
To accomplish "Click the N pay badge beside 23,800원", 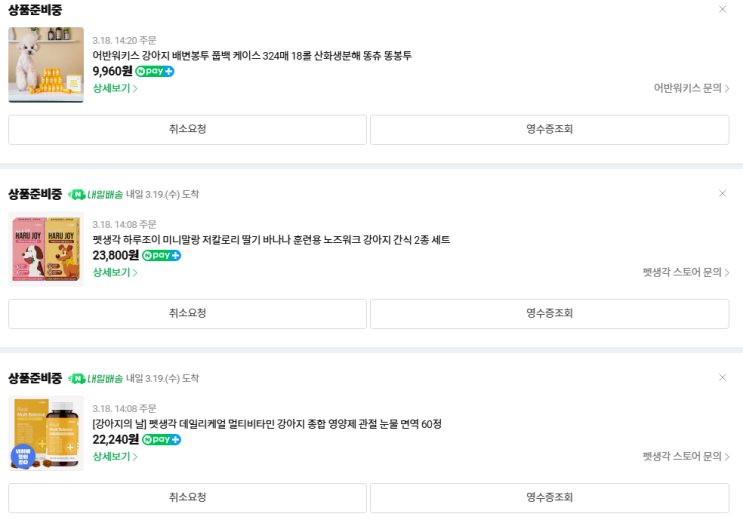I will tap(161, 255).
